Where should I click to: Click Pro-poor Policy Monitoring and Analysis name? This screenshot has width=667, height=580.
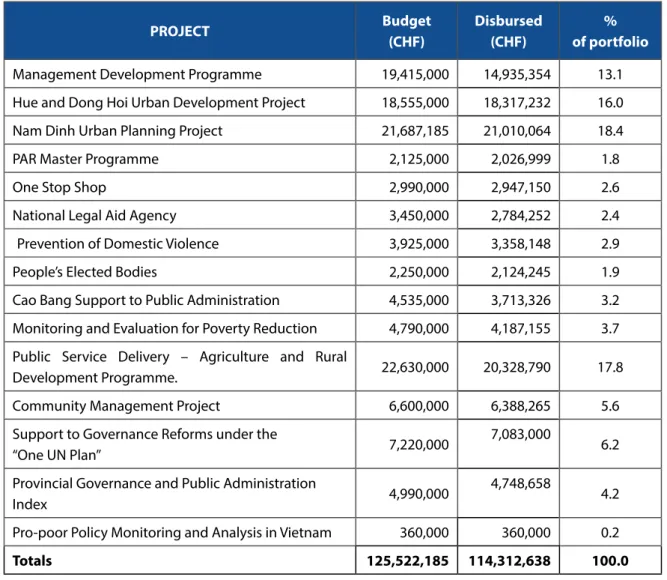(x=172, y=533)
